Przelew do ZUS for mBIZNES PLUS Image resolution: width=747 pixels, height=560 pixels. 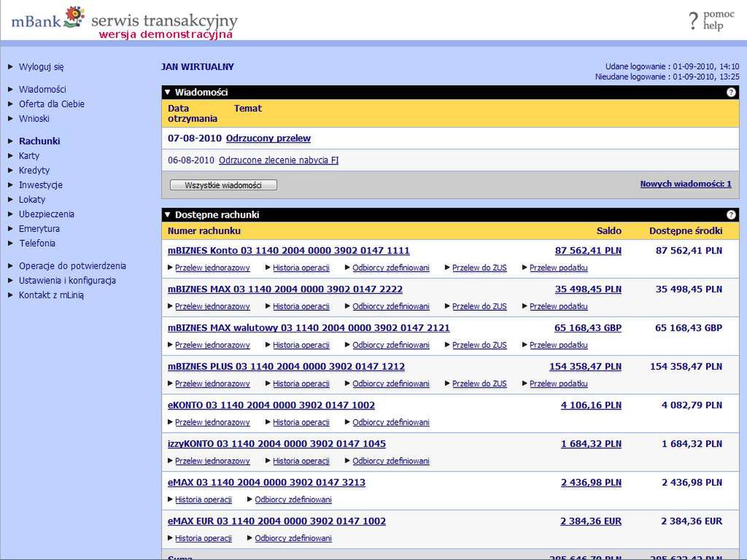click(479, 384)
